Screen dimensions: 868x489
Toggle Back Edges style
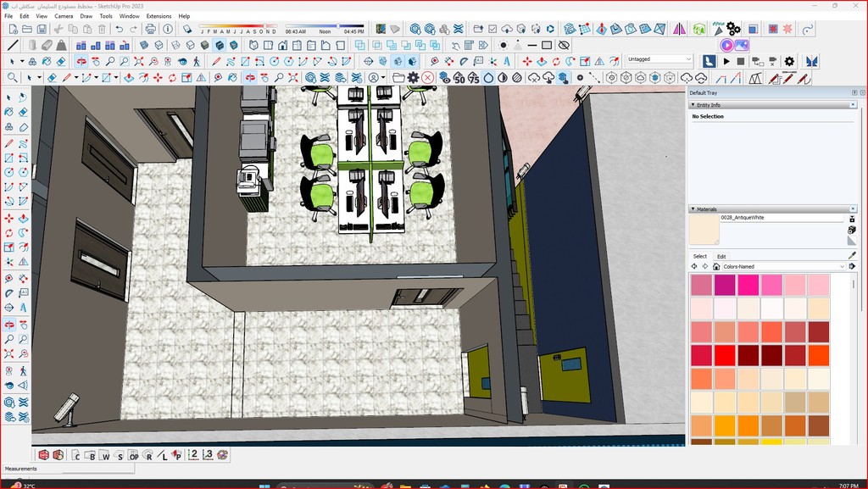(x=159, y=46)
